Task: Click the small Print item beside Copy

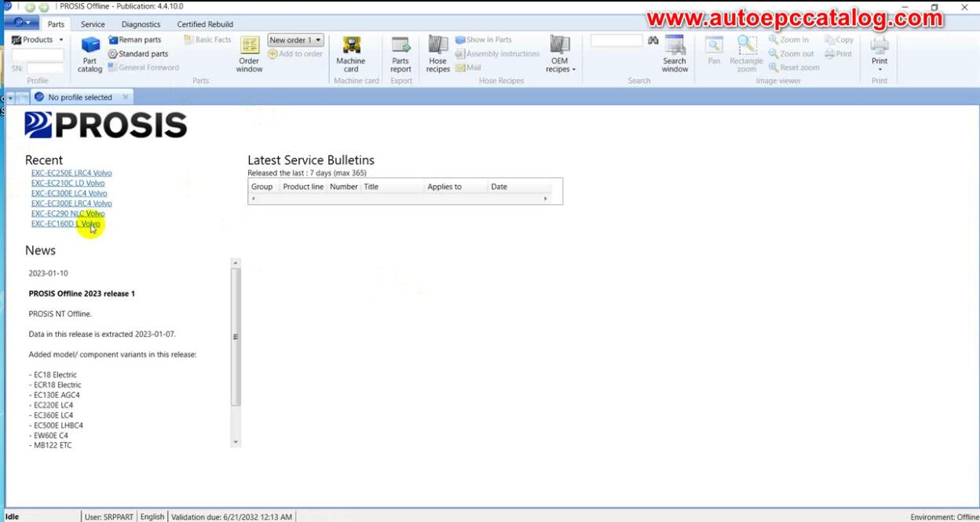Action: click(838, 54)
